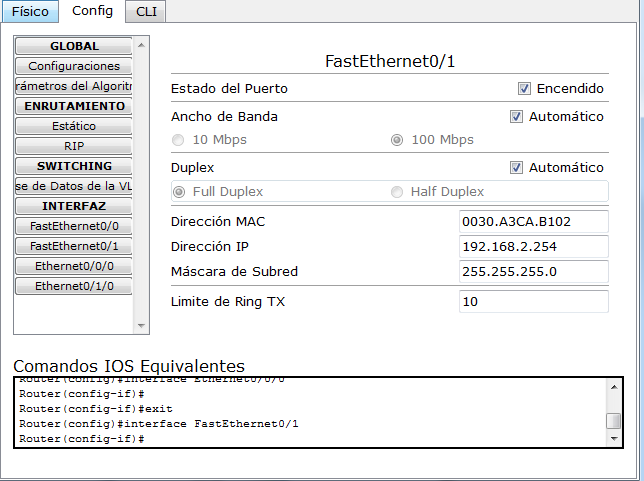Click the Máscara de Subred field
Screen dimensions: 644x481
(x=534, y=272)
